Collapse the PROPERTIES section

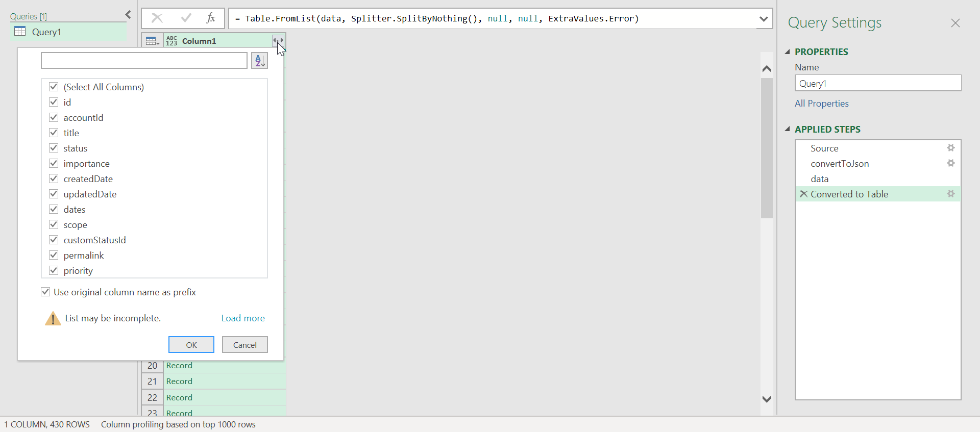pyautogui.click(x=788, y=52)
